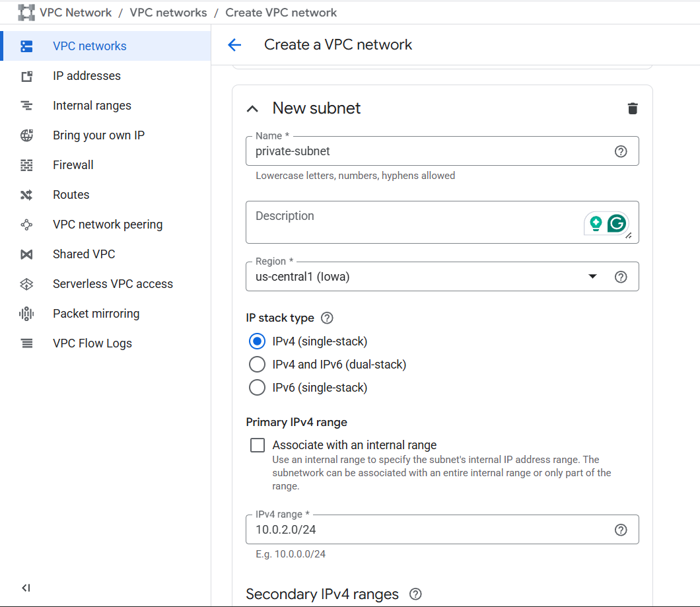Click VPC Network breadcrumb at top
700x607 pixels.
75,13
